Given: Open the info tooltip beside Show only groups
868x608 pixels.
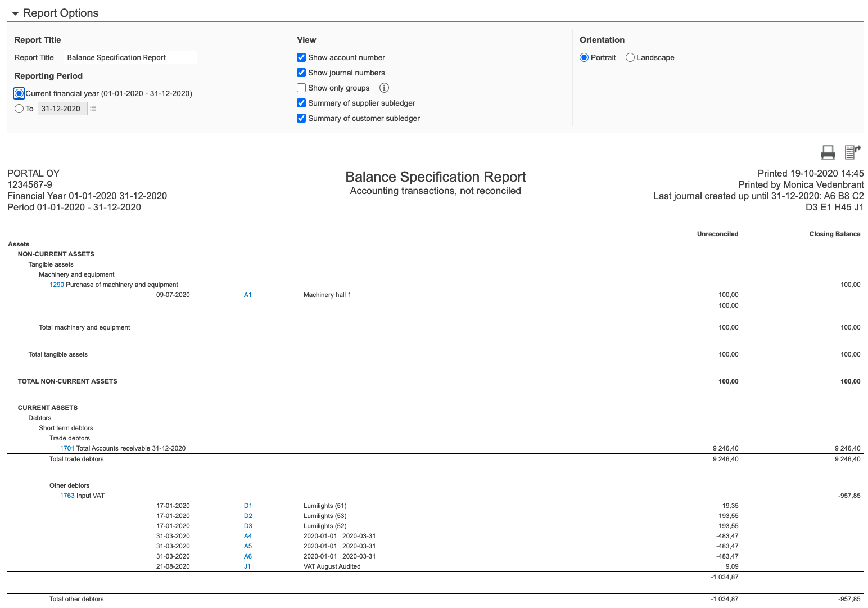Looking at the screenshot, I should [384, 88].
